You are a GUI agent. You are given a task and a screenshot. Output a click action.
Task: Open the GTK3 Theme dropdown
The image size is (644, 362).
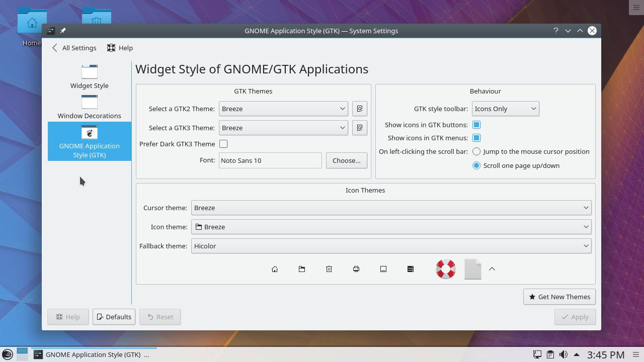click(283, 128)
